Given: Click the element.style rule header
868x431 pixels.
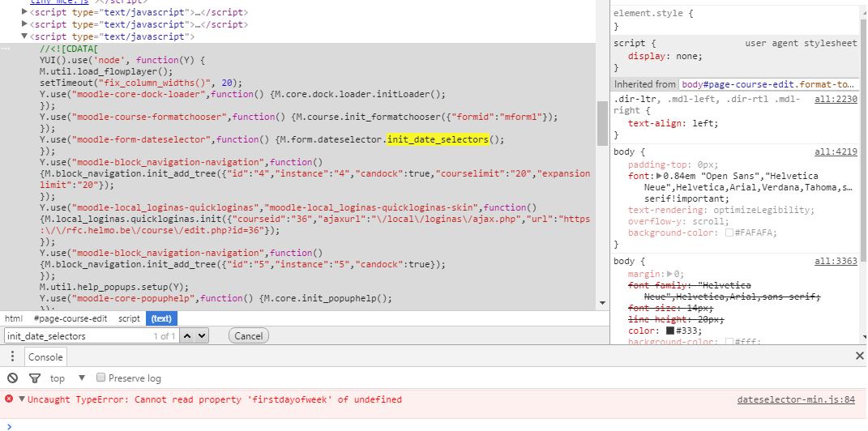Looking at the screenshot, I should tap(653, 13).
